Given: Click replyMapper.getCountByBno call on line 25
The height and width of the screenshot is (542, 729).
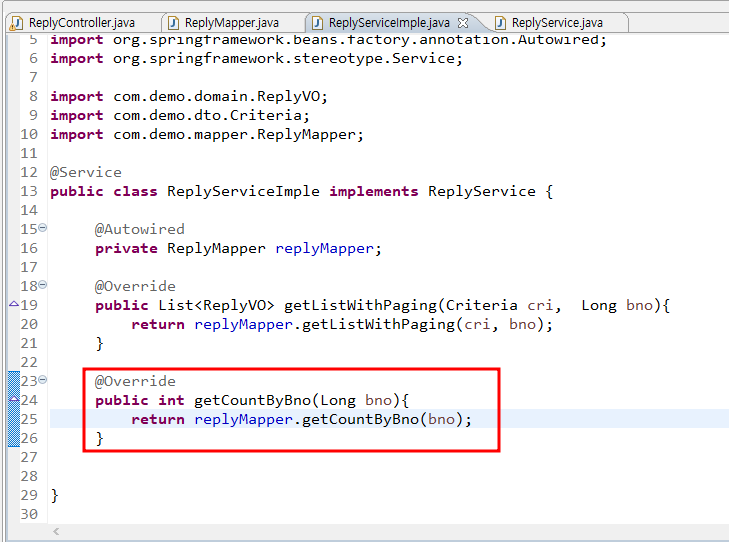Looking at the screenshot, I should [x=306, y=419].
